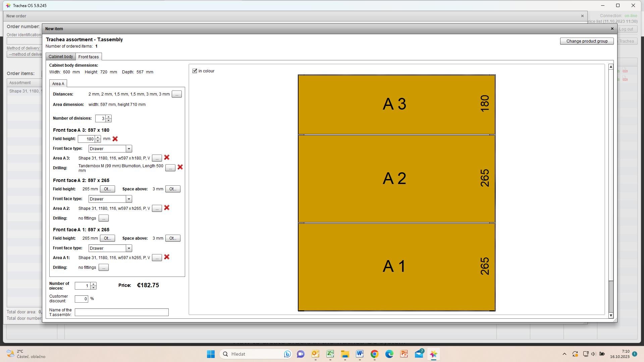Decrease the Number of pieces
644x362 pixels.
[94, 287]
